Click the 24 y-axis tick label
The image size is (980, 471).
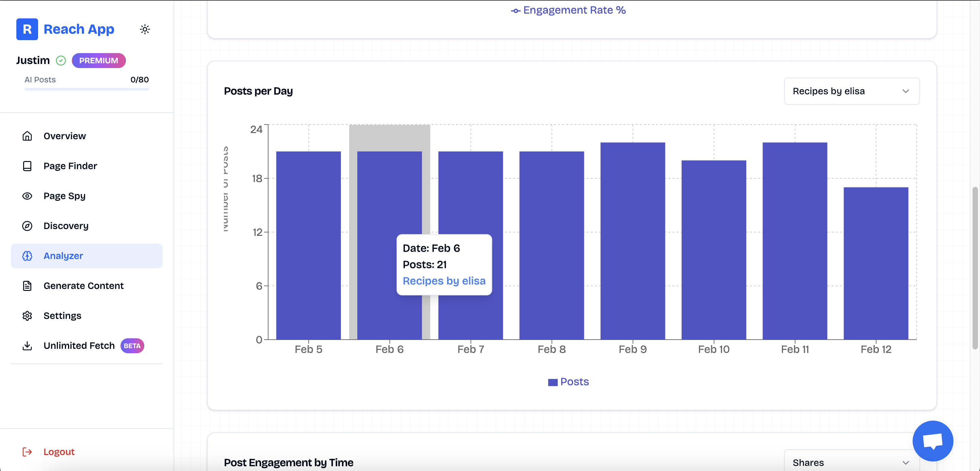(256, 129)
